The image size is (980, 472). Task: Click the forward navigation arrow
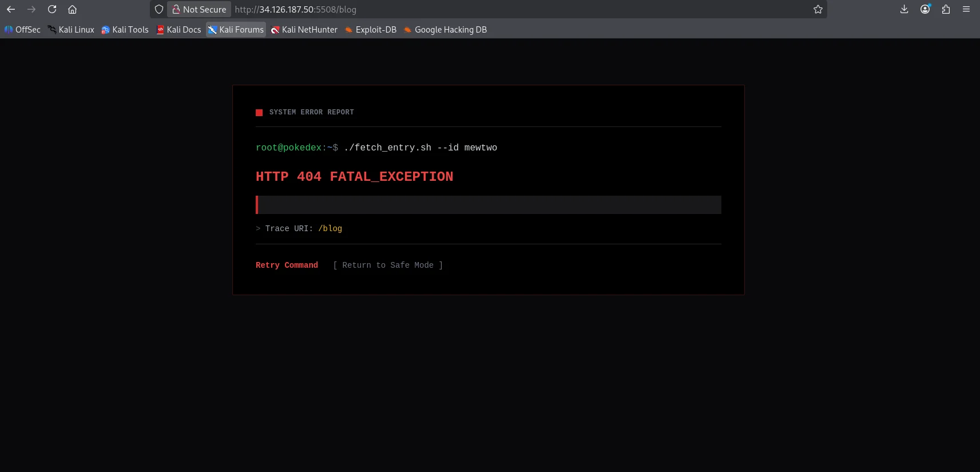tap(31, 9)
